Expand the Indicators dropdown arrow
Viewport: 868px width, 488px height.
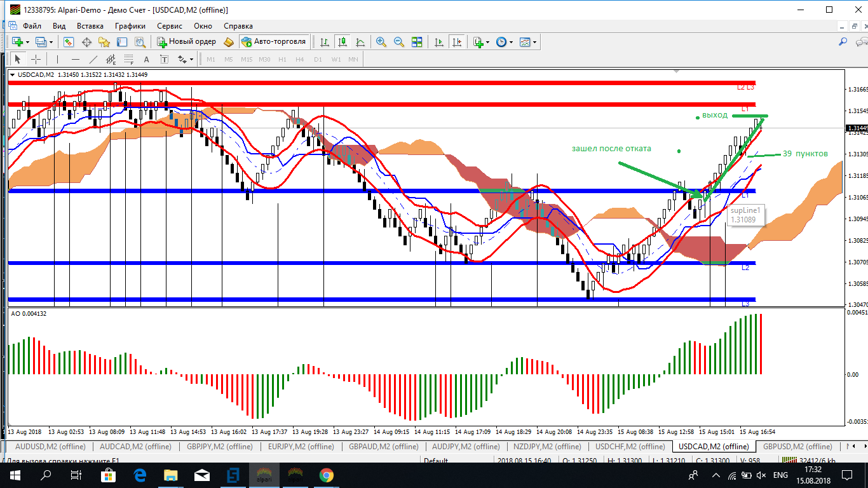488,43
